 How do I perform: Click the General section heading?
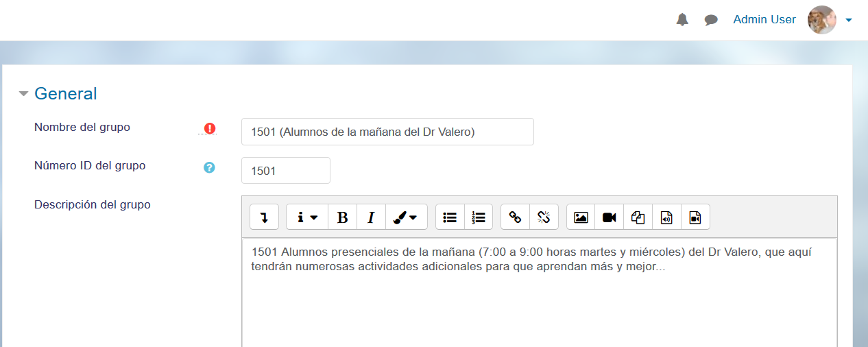[x=66, y=93]
